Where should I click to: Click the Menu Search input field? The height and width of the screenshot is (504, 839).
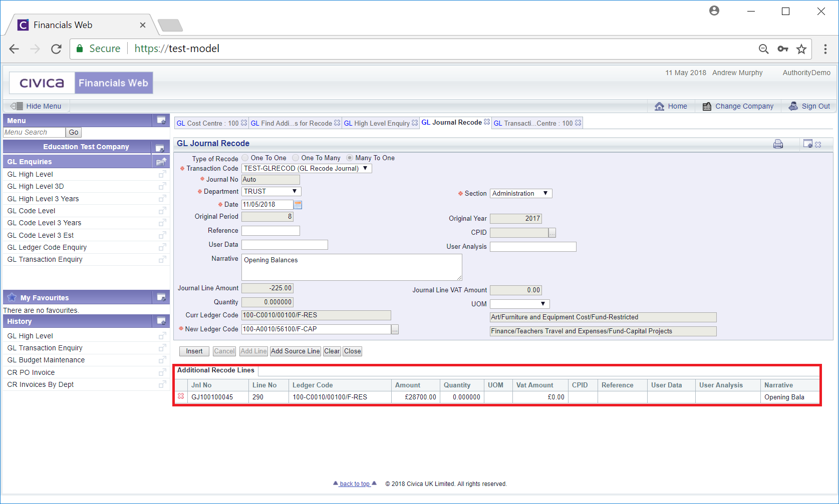coord(34,132)
